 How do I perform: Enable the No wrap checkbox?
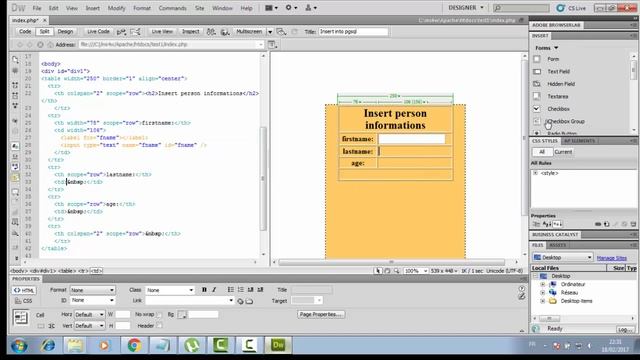pos(159,315)
